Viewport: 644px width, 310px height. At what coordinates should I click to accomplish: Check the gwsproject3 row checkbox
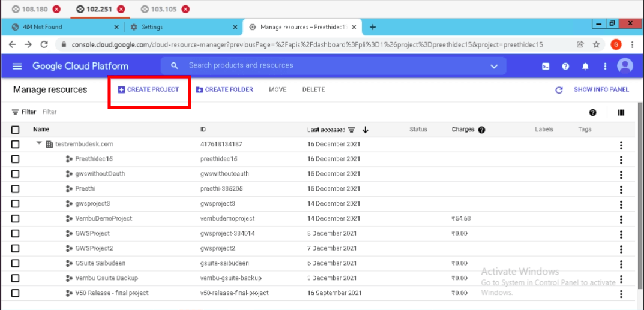pyautogui.click(x=15, y=204)
